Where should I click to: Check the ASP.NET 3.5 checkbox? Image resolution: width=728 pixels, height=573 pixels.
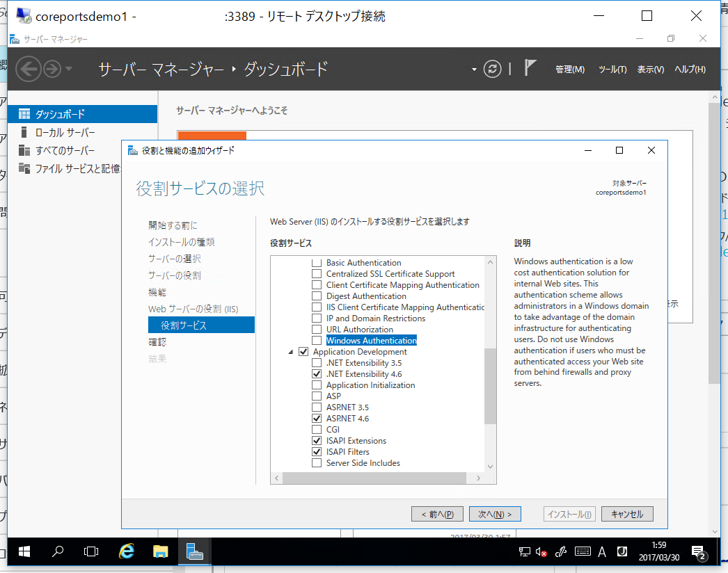[317, 407]
